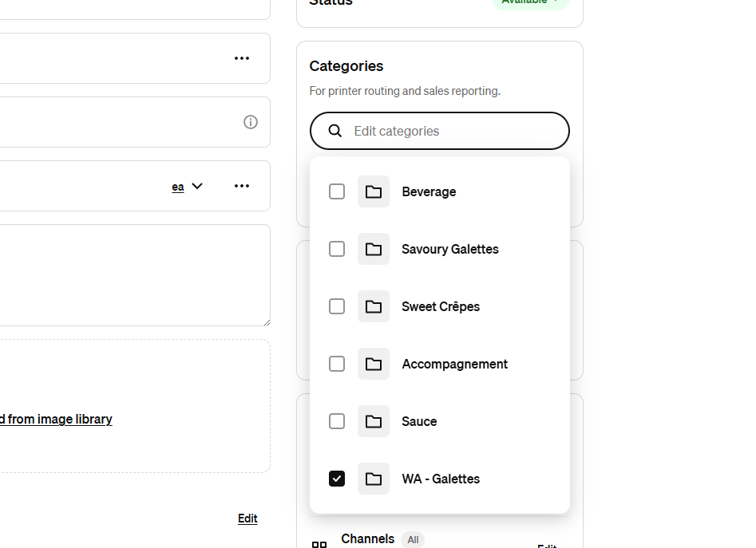Tick the Savoury Galettes checkbox
The height and width of the screenshot is (548, 756).
click(337, 249)
